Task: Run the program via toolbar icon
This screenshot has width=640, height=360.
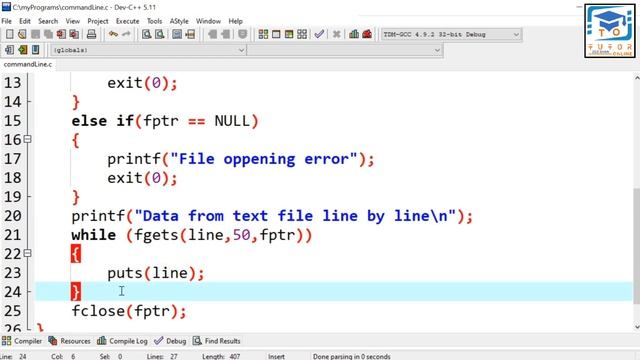Action: point(276,34)
